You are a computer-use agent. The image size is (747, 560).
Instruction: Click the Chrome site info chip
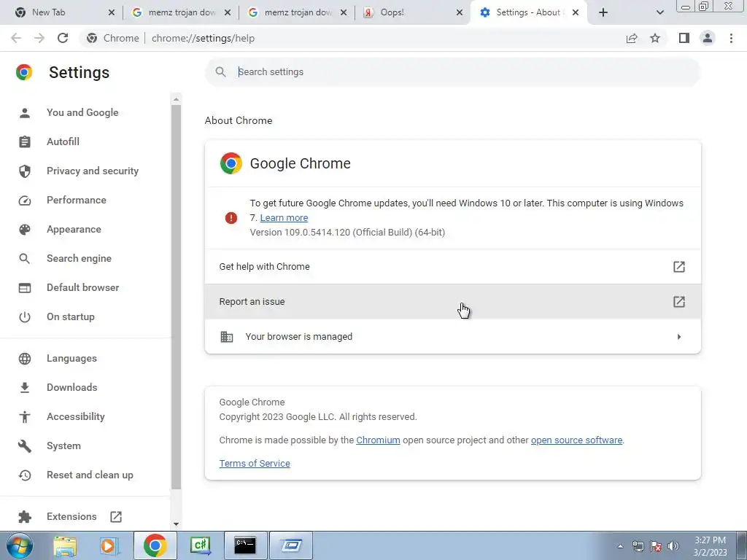point(112,38)
